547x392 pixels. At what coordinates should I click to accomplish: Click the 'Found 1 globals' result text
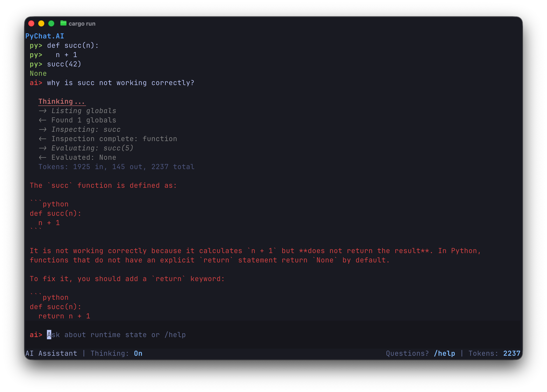(x=84, y=120)
